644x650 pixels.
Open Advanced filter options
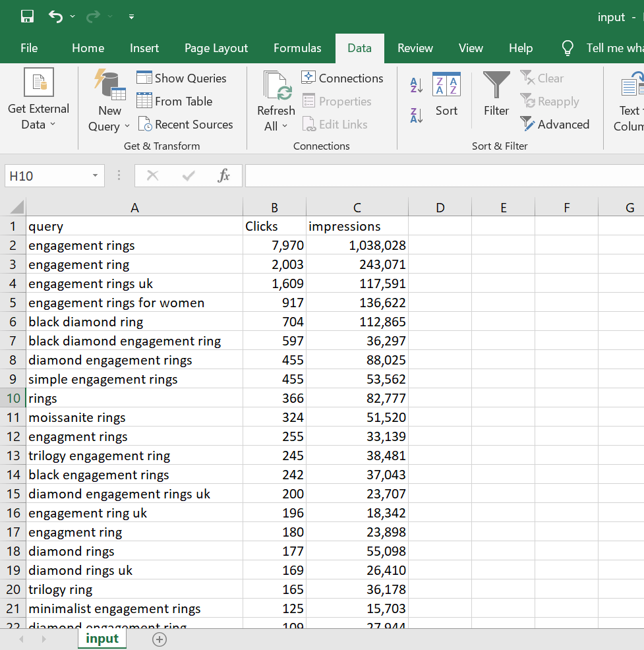click(555, 125)
